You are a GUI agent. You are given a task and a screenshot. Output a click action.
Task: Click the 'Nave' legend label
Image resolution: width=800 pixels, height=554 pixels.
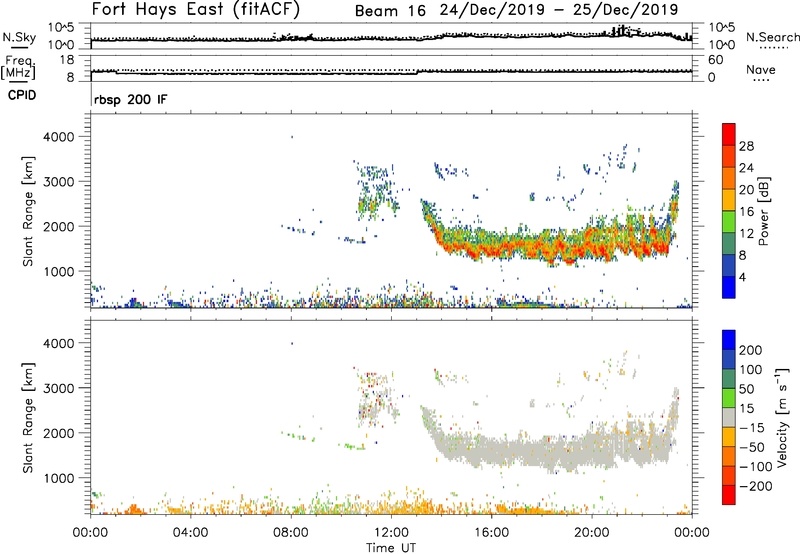click(760, 69)
